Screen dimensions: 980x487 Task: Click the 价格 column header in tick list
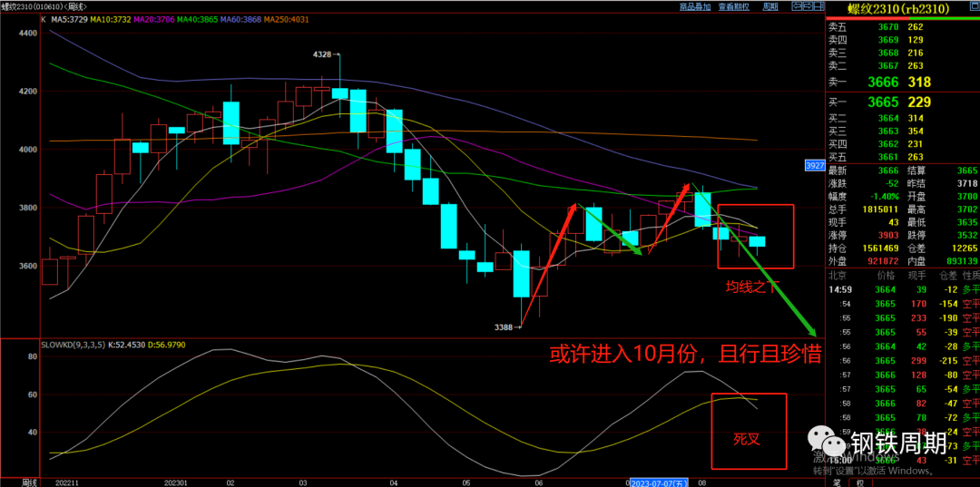(888, 275)
